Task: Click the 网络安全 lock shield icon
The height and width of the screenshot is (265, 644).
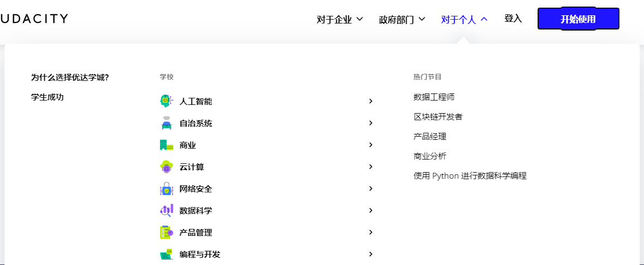Action: [x=166, y=189]
